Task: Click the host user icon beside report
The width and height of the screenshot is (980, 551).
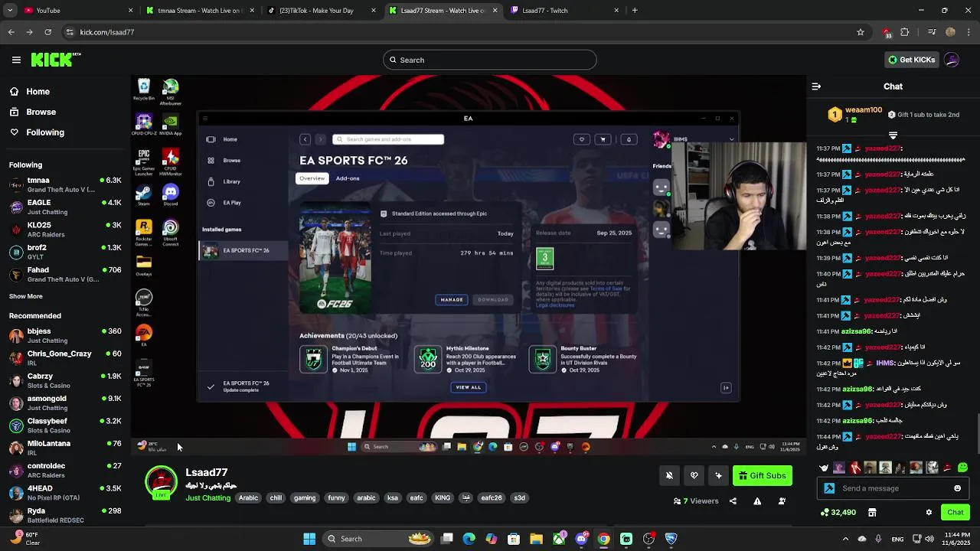Action: tap(782, 501)
